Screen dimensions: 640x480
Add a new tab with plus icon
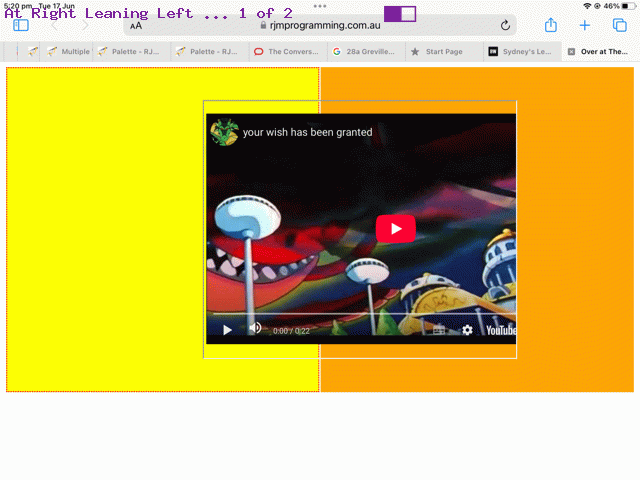point(584,26)
